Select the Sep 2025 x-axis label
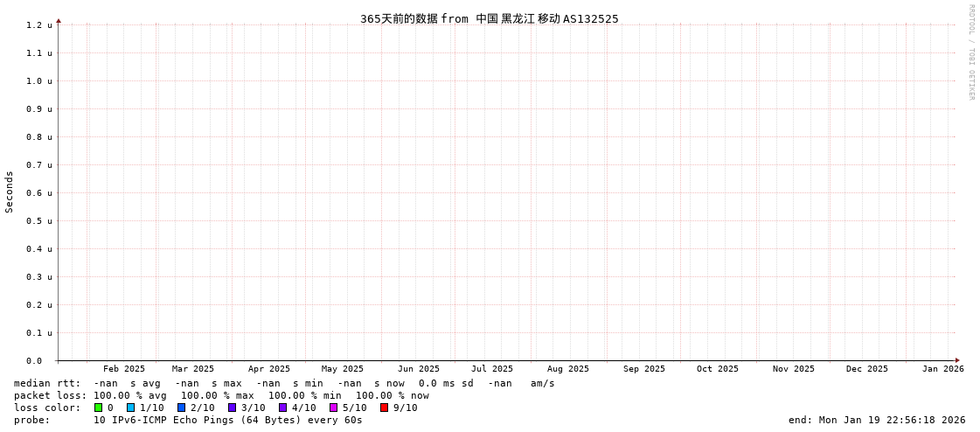Image resolution: width=980 pixels, height=432 pixels. point(644,369)
